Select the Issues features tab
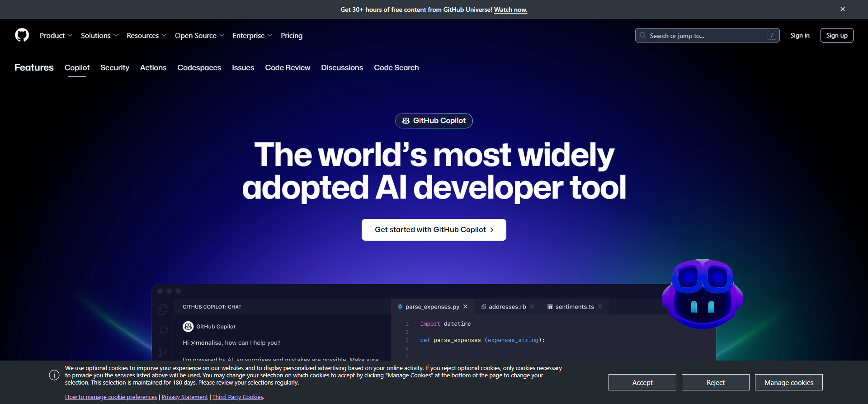 coord(243,67)
